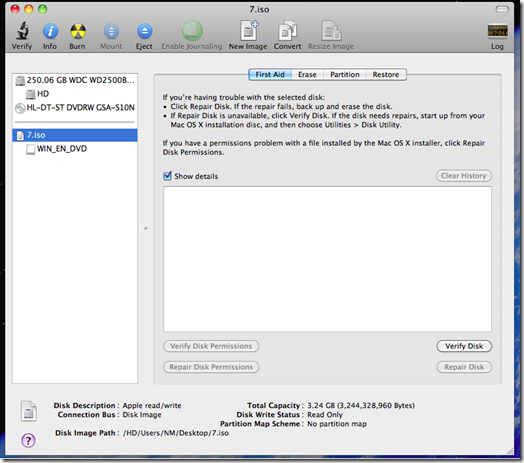
Task: Click the toolbar toggle pill in title bar
Action: (x=502, y=9)
